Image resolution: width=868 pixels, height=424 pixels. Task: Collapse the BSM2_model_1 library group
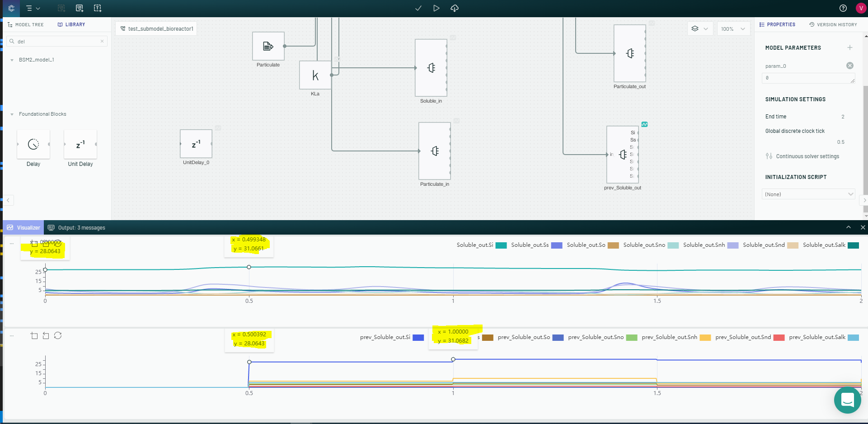(12, 60)
